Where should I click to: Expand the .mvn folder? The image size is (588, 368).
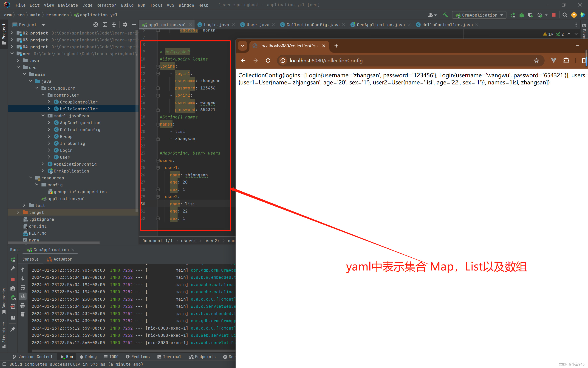(x=18, y=60)
